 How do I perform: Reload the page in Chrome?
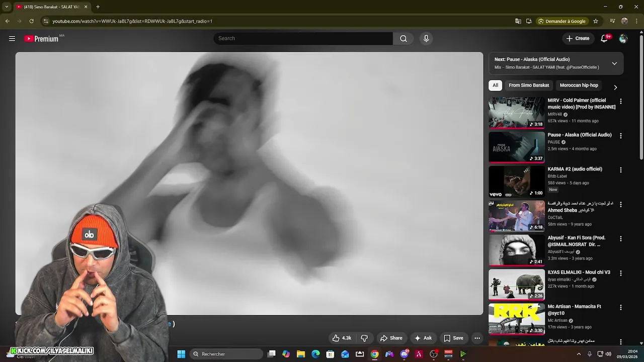pyautogui.click(x=31, y=21)
